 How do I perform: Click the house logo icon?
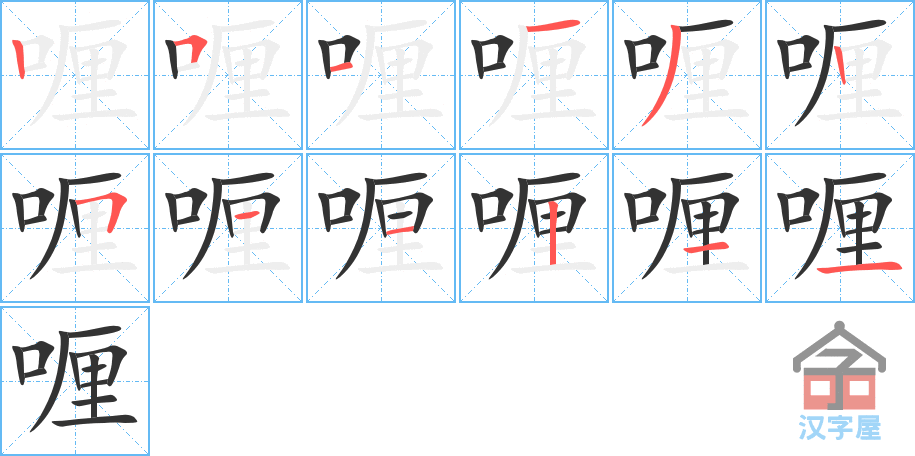(839, 366)
